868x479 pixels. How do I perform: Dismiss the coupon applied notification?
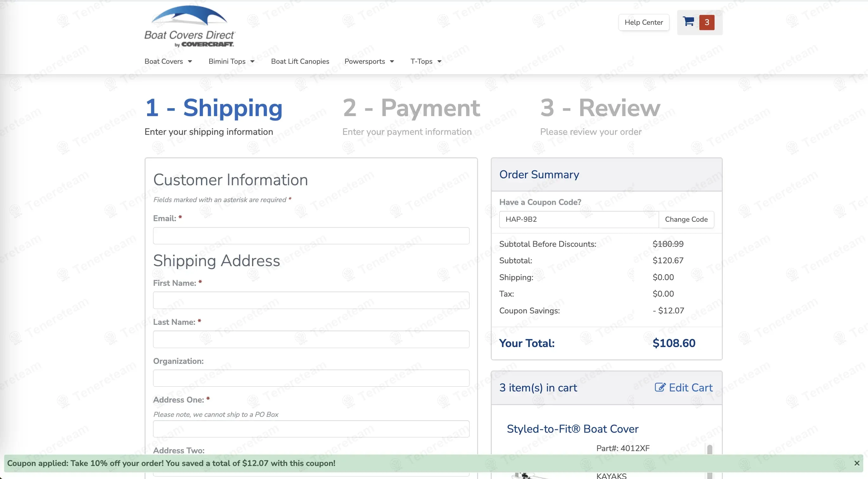[857, 463]
